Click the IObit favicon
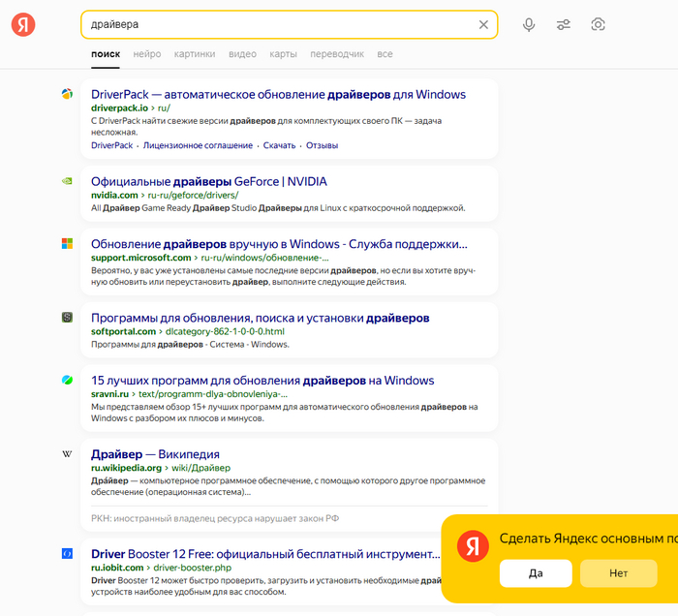This screenshot has width=678, height=616. (67, 553)
